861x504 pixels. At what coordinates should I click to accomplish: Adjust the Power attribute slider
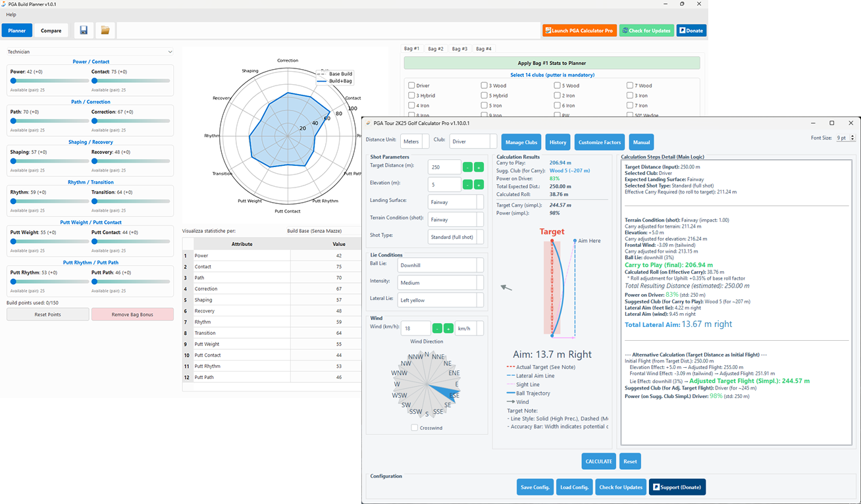click(14, 81)
